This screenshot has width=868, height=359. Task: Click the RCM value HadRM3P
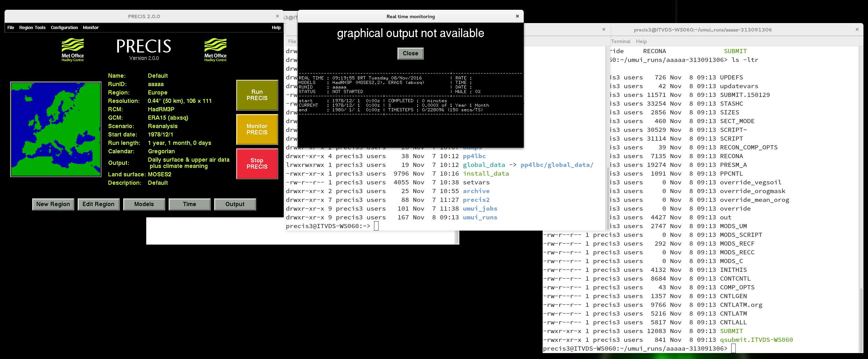point(161,110)
